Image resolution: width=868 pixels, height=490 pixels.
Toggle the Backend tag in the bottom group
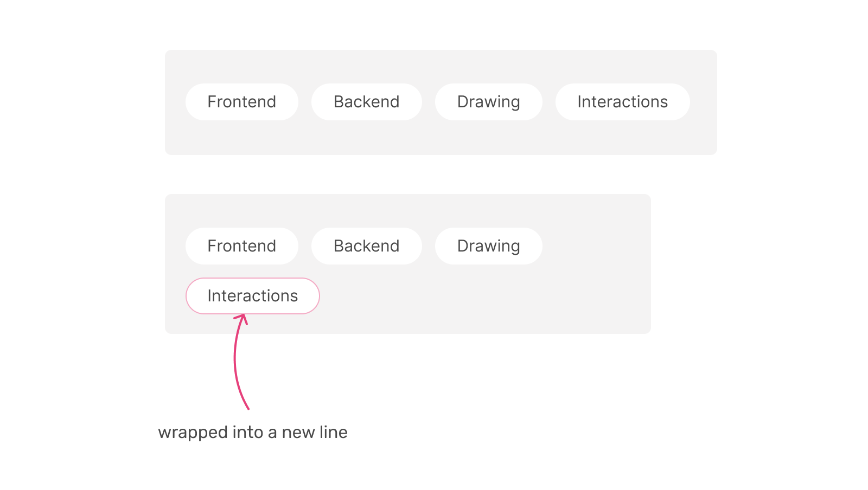(367, 246)
